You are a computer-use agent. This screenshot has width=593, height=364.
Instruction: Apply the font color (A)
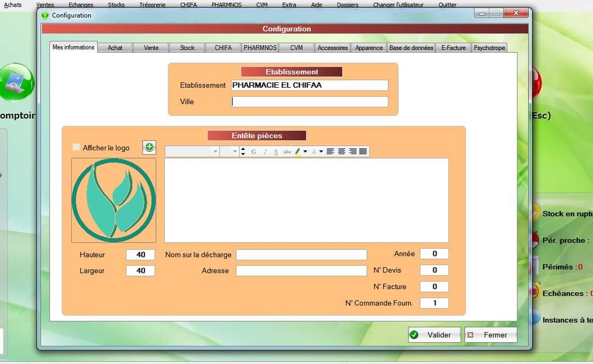click(x=314, y=152)
